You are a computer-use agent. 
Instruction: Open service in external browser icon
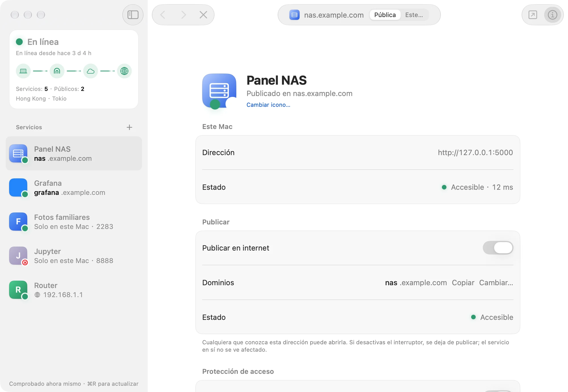pos(532,15)
